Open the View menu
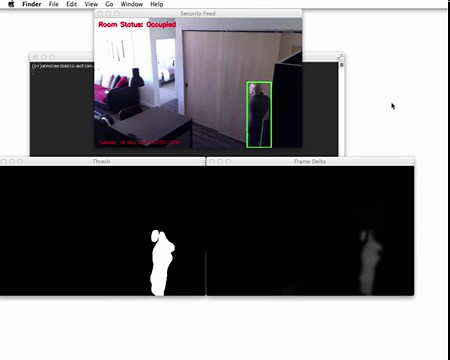Image resolution: width=450 pixels, height=360 pixels. click(x=91, y=4)
